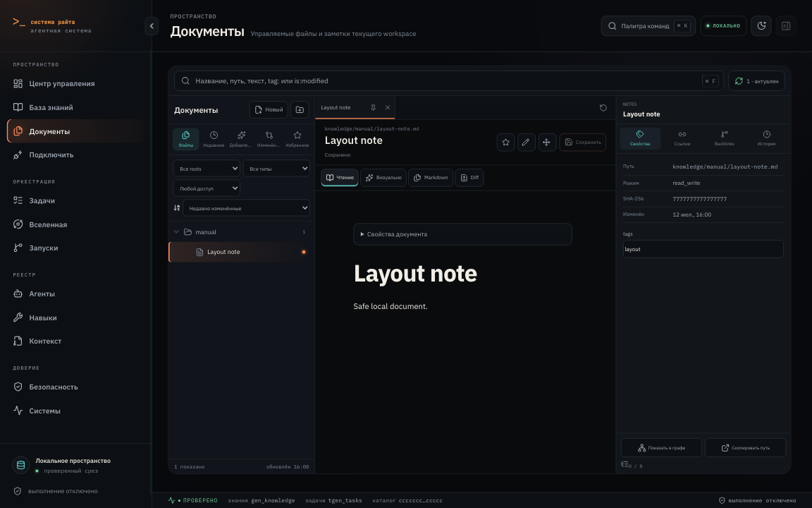Screen dimensions: 812x508
Task: Open the 'Все типы' dropdown
Action: [276, 169]
